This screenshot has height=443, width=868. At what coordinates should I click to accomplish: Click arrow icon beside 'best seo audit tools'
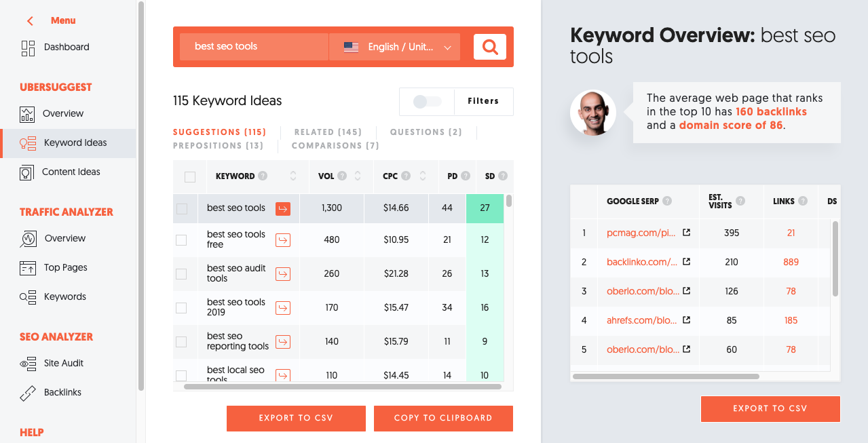coord(283,273)
